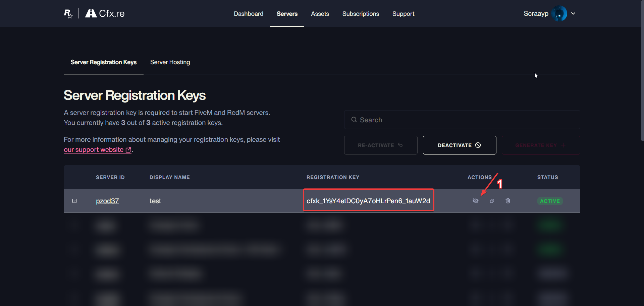This screenshot has height=306, width=644.
Task: Go to the Dashboard page
Action: click(x=249, y=14)
